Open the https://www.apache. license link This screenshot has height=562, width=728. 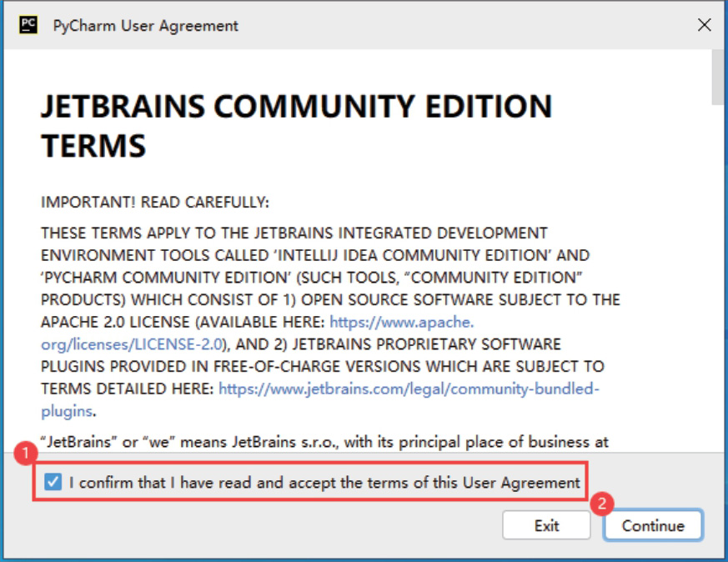[402, 322]
